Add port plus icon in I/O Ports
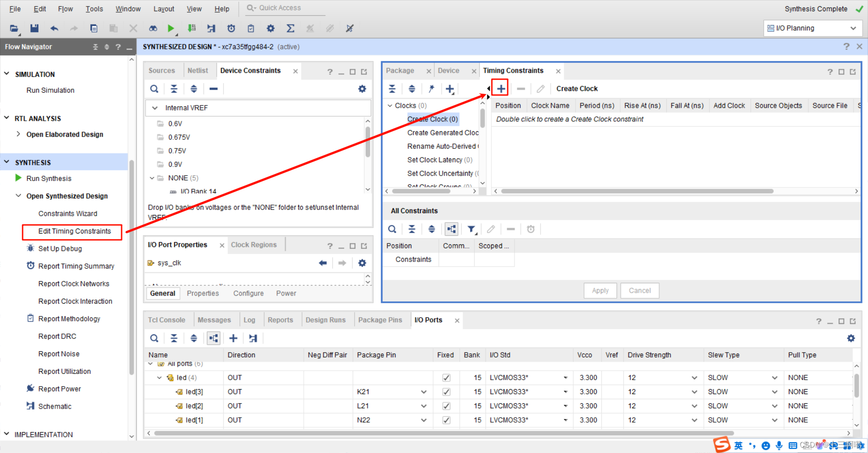This screenshot has height=453, width=868. click(x=233, y=338)
